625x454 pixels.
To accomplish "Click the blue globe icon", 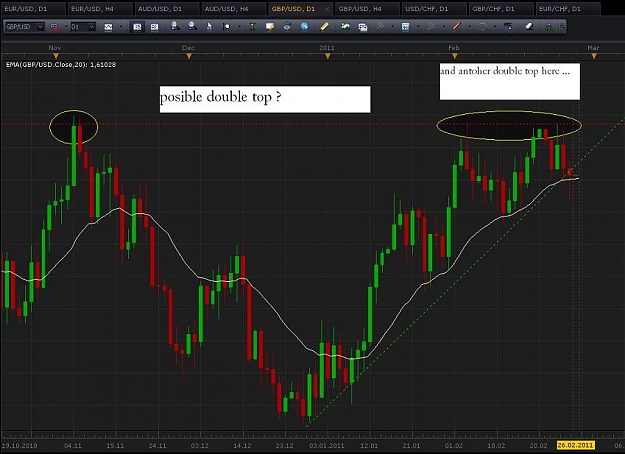I will 305,27.
